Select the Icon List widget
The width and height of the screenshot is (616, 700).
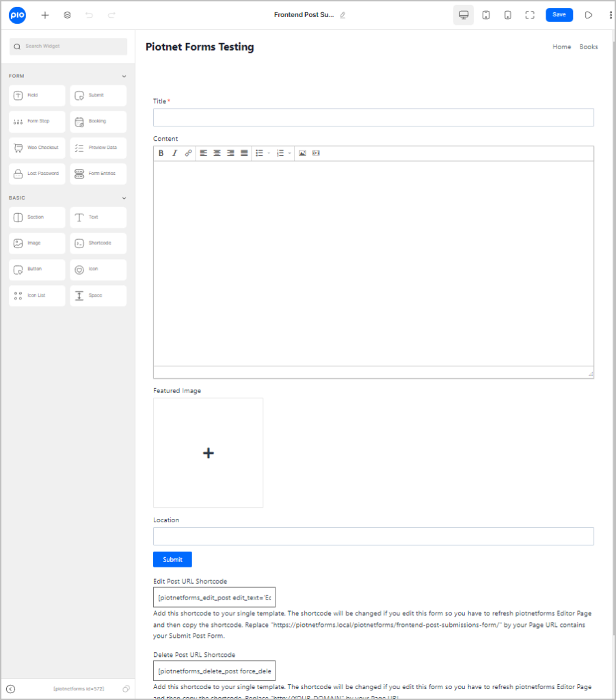click(37, 295)
